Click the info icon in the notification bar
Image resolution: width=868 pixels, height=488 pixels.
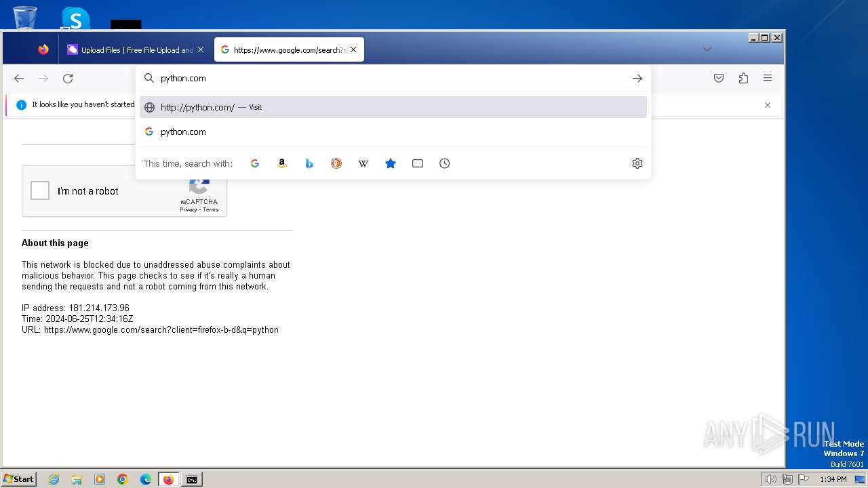click(21, 105)
